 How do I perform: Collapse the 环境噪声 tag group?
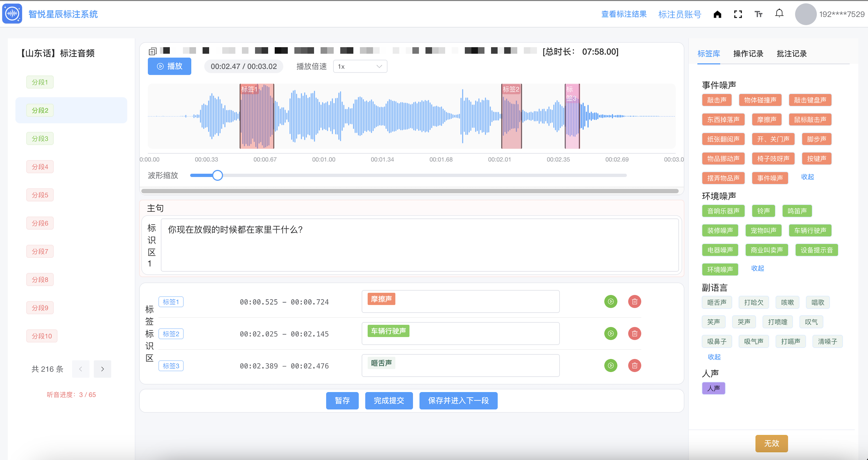coord(758,268)
